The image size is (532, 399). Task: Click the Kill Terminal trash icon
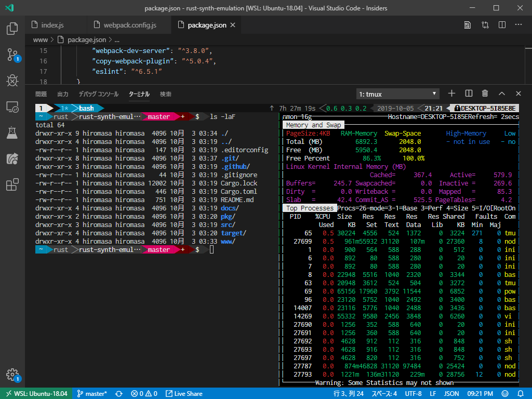pyautogui.click(x=485, y=94)
